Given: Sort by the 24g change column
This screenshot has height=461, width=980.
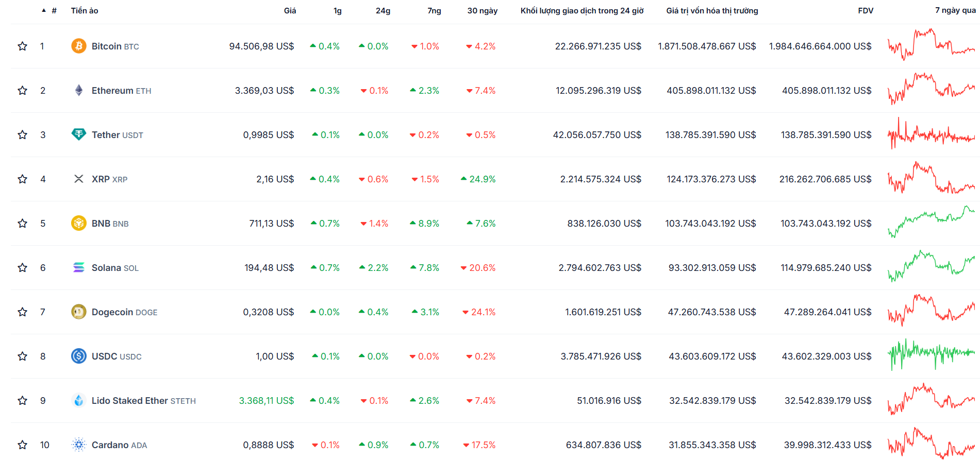Looking at the screenshot, I should coord(383,11).
